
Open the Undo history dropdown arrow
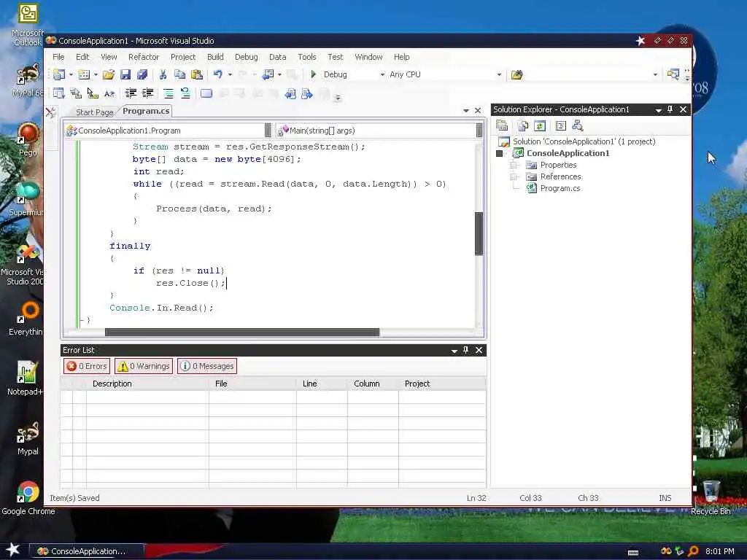pos(230,75)
